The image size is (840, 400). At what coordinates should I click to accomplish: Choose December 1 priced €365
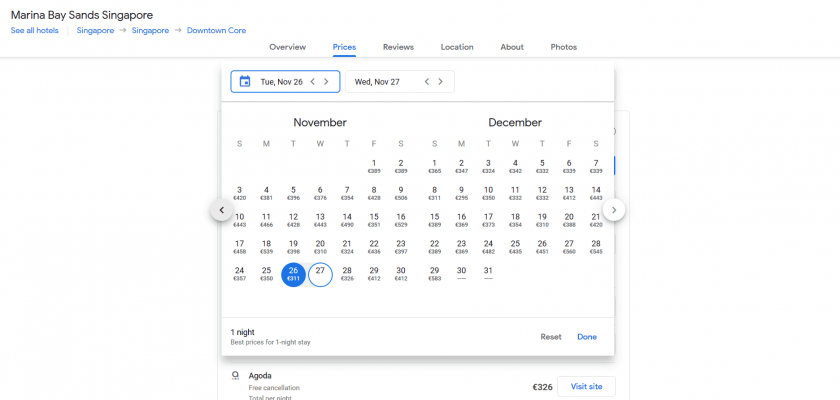pos(434,166)
